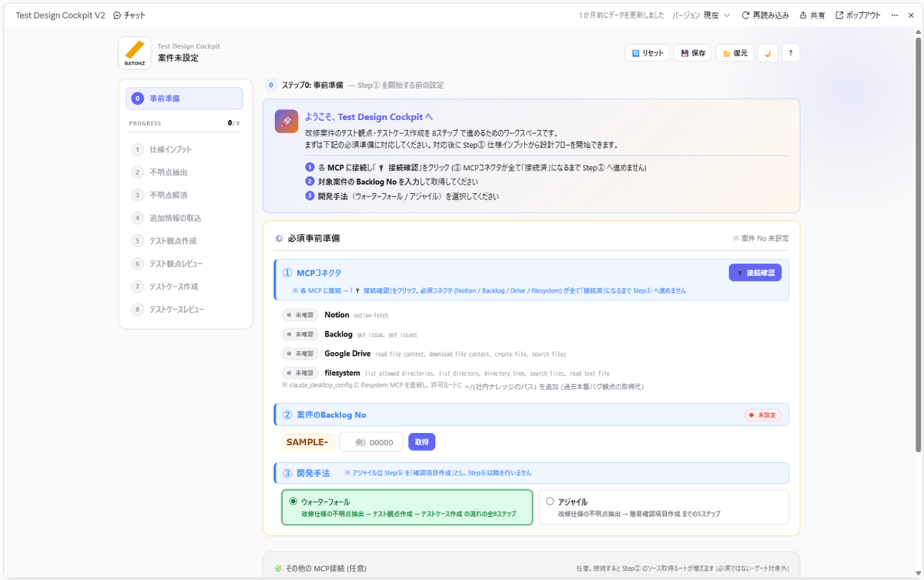Open in popout with ポップアウト

pyautogui.click(x=858, y=15)
